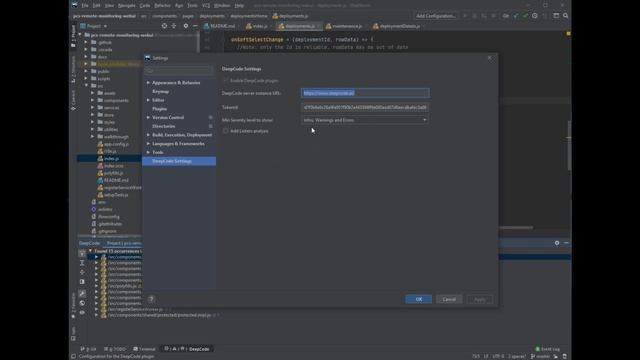Expand Build, Execution, Deployment category

pyautogui.click(x=148, y=135)
